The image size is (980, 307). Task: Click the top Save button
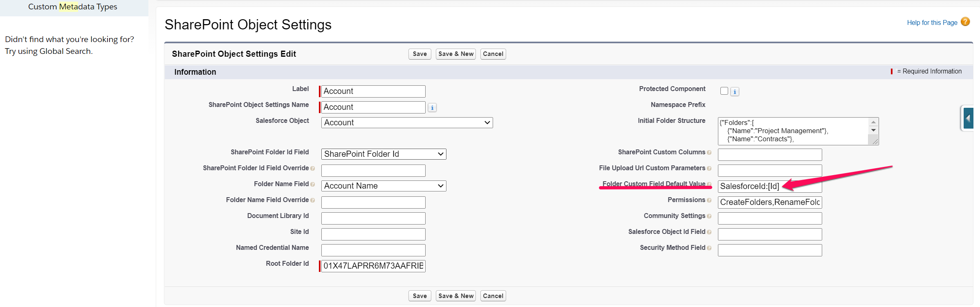coord(419,54)
